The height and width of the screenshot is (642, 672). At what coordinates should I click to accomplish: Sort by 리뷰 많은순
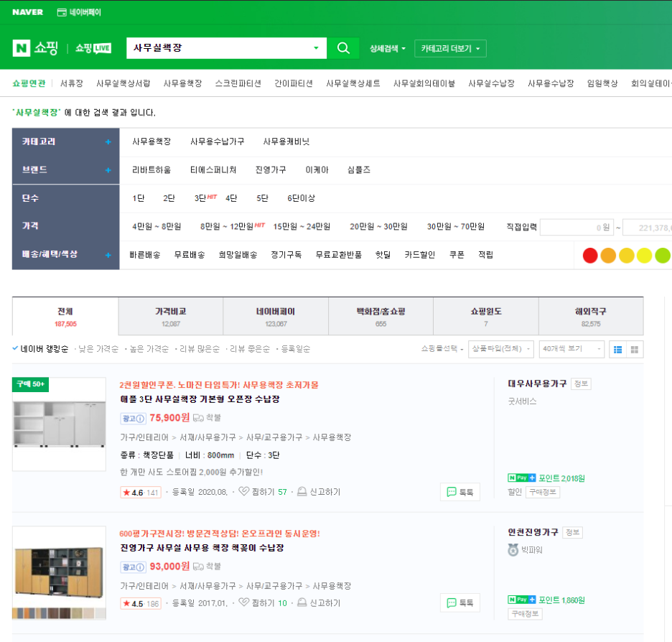tap(200, 349)
